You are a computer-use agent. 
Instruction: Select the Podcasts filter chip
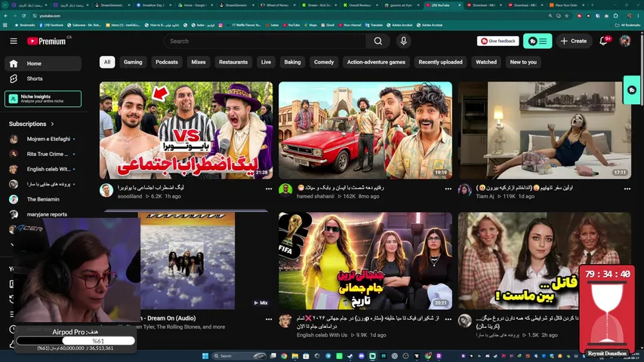167,62
